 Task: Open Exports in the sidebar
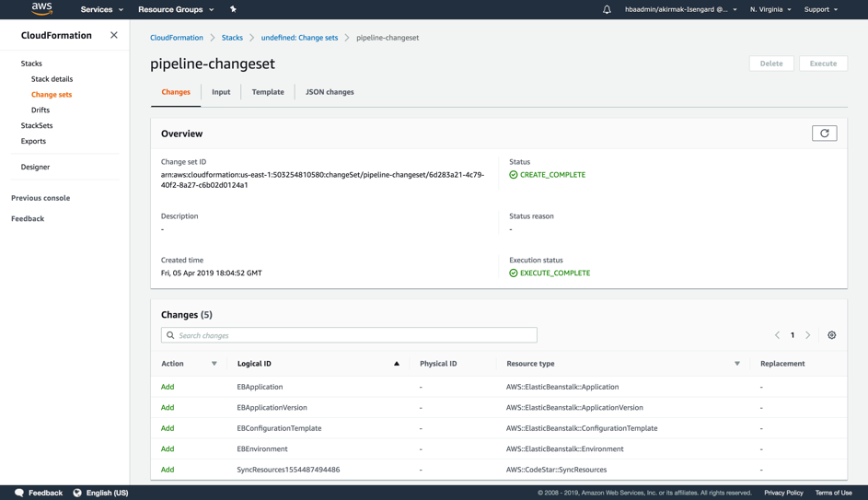[33, 141]
